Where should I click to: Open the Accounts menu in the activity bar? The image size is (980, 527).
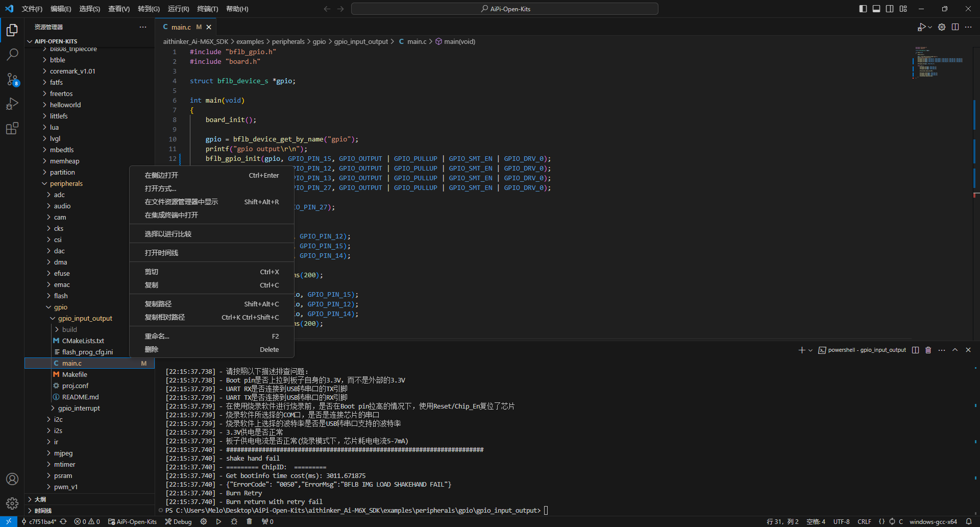[12, 479]
